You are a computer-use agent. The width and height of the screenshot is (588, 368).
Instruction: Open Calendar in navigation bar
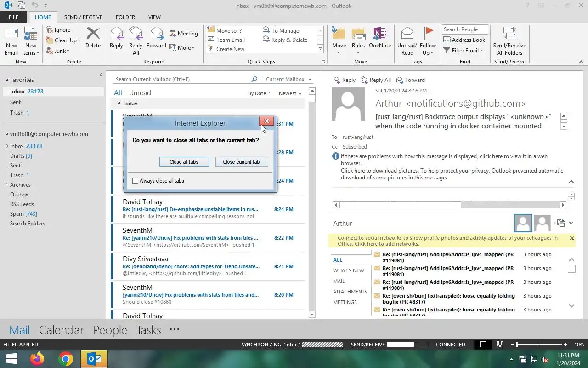pos(61,330)
